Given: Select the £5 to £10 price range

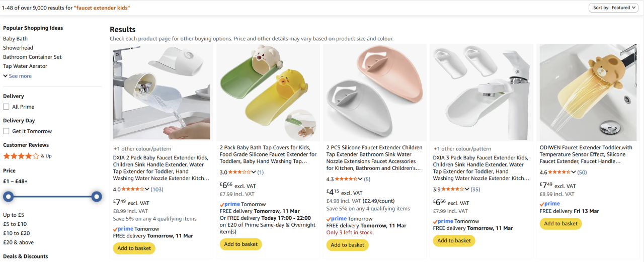Looking at the screenshot, I should tap(15, 224).
